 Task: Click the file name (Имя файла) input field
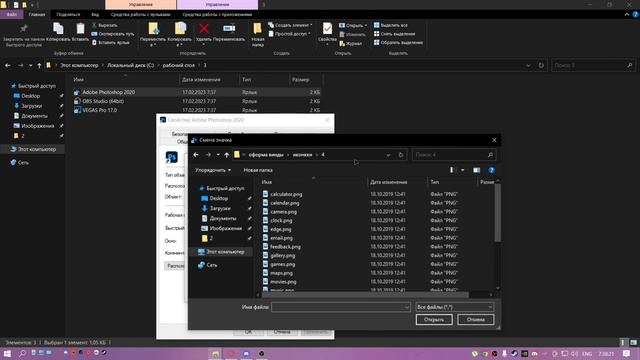click(x=340, y=307)
